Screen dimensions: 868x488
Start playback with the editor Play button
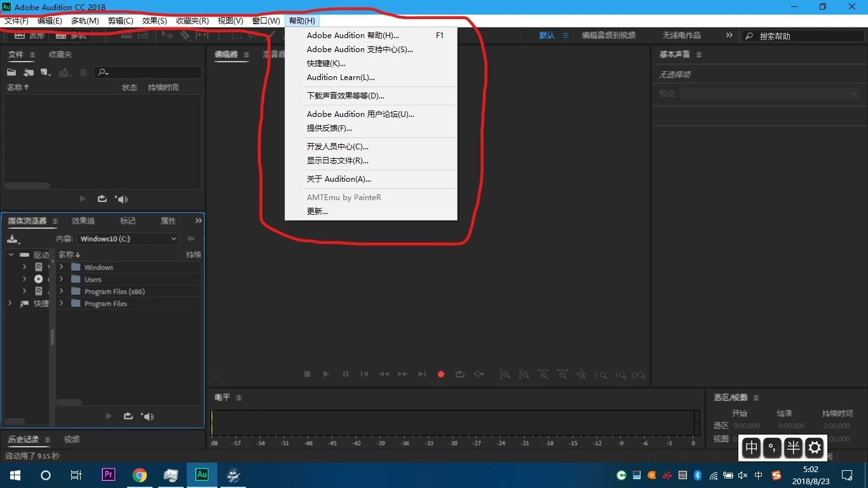(326, 374)
